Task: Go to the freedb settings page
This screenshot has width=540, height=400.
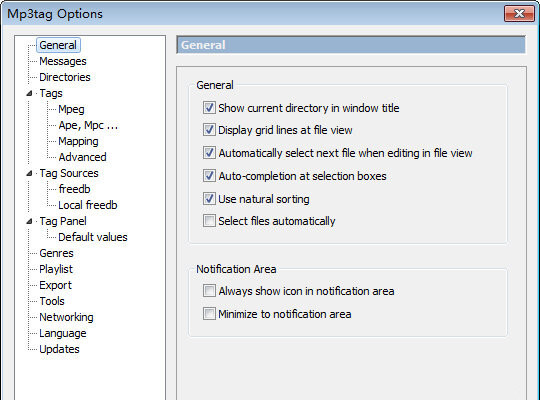Action: click(74, 189)
